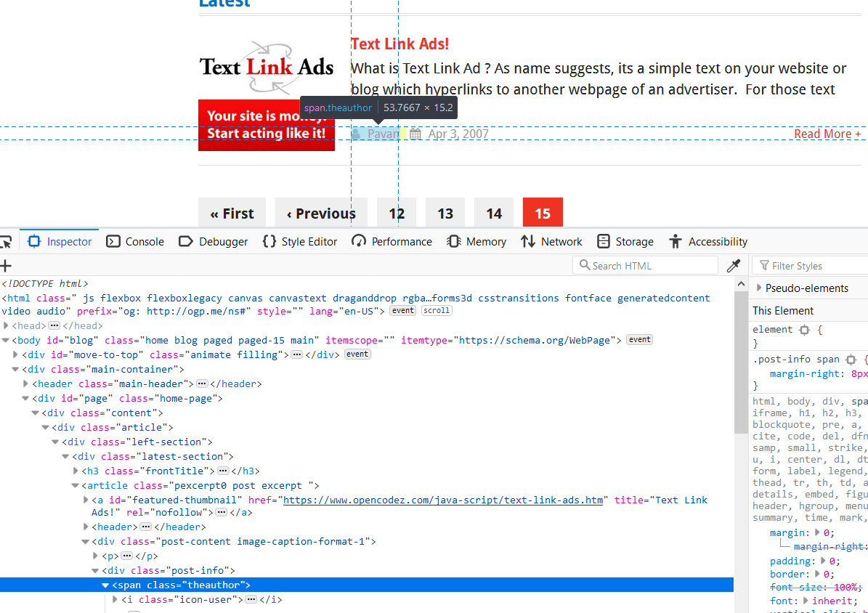Open the Text Link Ads! article title
The height and width of the screenshot is (613, 868).
[399, 44]
